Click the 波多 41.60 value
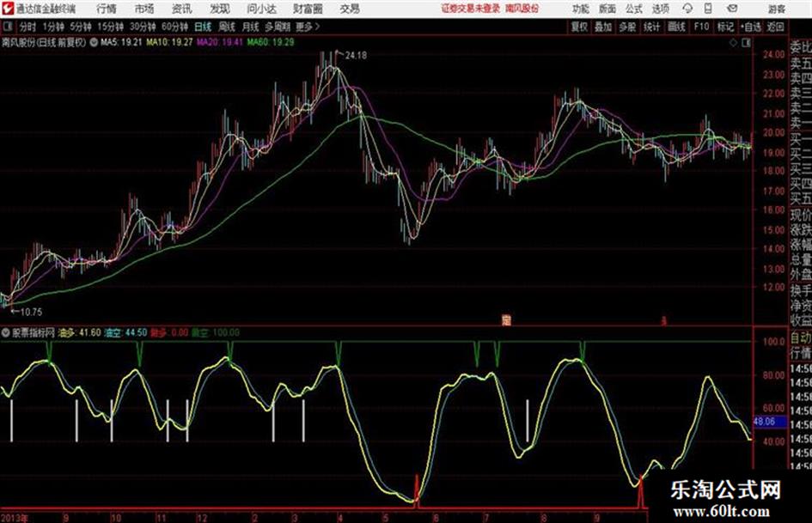The image size is (812, 523). [x=79, y=333]
